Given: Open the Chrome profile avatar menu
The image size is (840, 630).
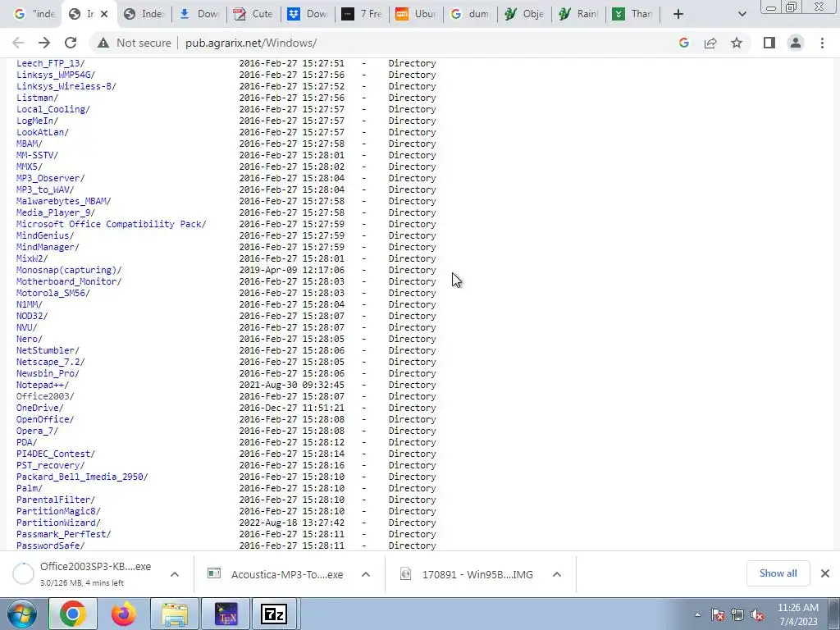Looking at the screenshot, I should 796,43.
